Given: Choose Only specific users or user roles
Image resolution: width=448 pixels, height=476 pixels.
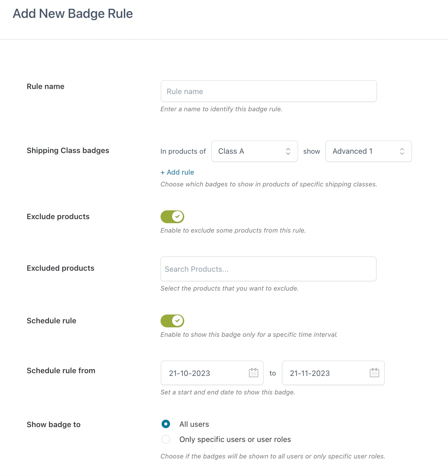Looking at the screenshot, I should 166,439.
